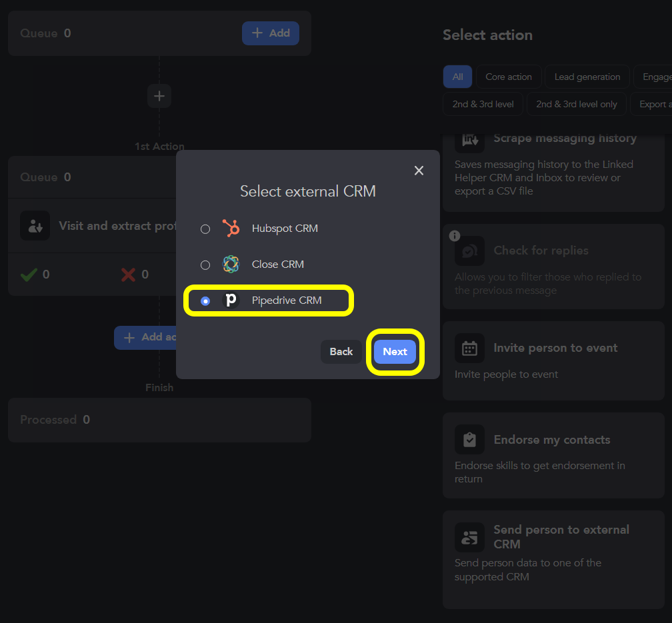Click the Endorse my contacts clipboard icon
The height and width of the screenshot is (623, 672).
point(470,440)
